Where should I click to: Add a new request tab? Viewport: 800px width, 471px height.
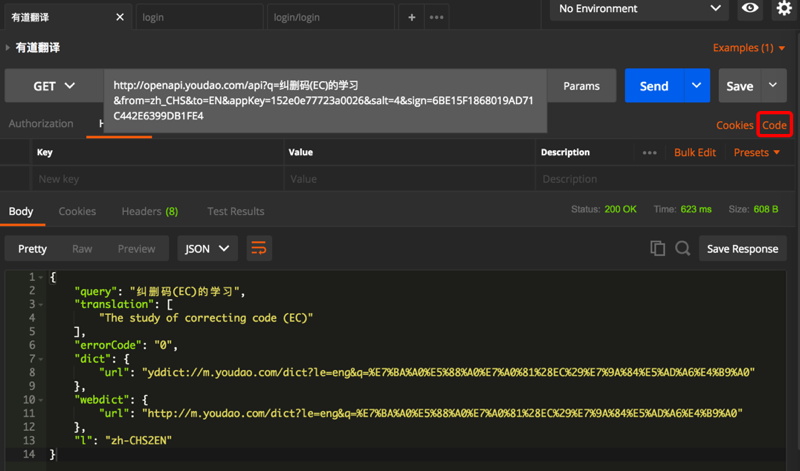411,17
